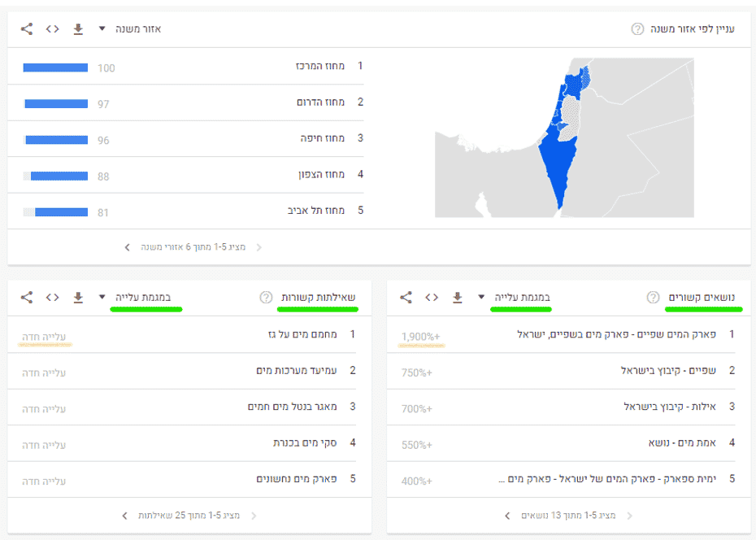This screenshot has width=756, height=540.
Task: Go to next page of related topics
Action: coord(507,516)
